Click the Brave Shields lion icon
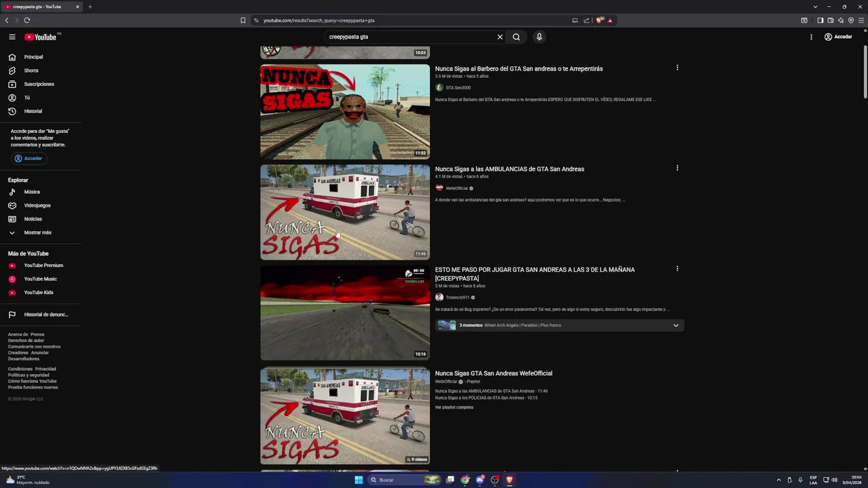 pyautogui.click(x=599, y=20)
